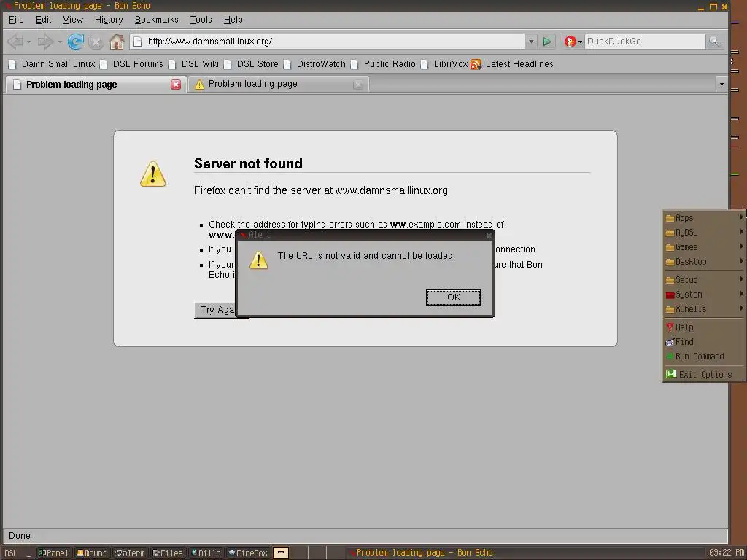Go to the Home page icon
Screen dimensions: 747x560
pyautogui.click(x=117, y=42)
